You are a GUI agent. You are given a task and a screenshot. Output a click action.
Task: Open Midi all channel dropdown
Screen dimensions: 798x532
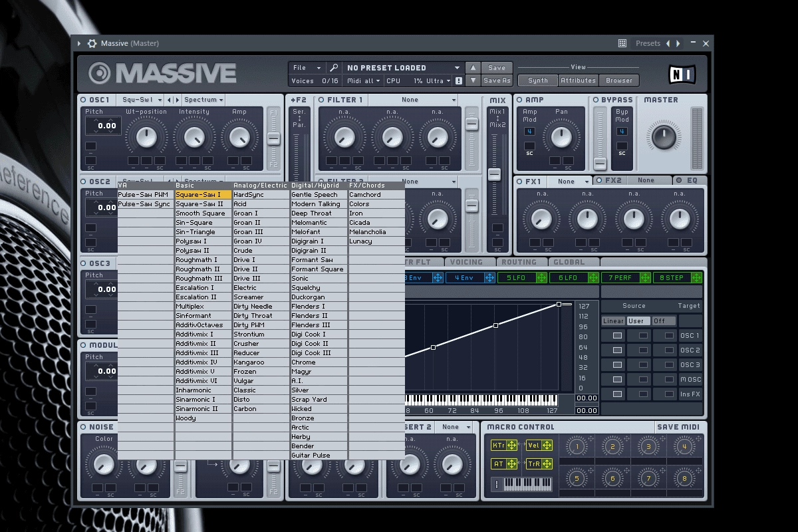(x=364, y=80)
